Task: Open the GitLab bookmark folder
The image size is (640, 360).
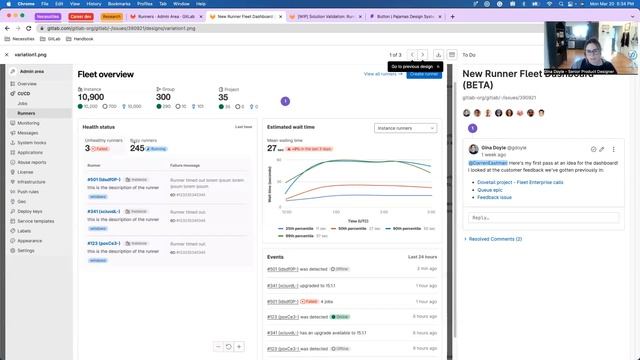Action: pyautogui.click(x=50, y=39)
